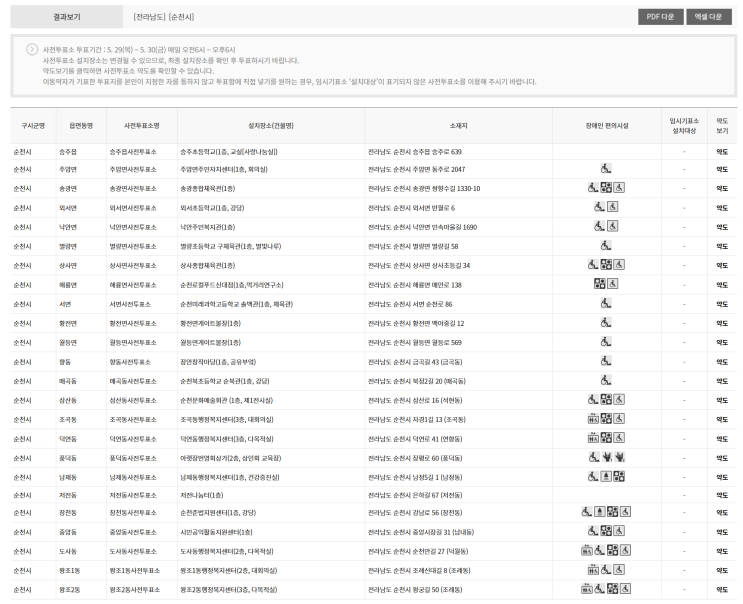Click boxed wheelchair icon in 장천동 row

pos(625,512)
